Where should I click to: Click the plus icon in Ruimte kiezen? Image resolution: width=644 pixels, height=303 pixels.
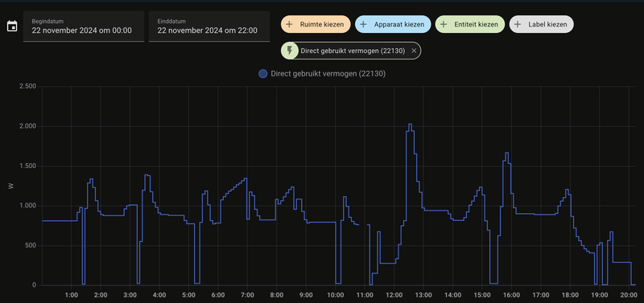[x=290, y=24]
